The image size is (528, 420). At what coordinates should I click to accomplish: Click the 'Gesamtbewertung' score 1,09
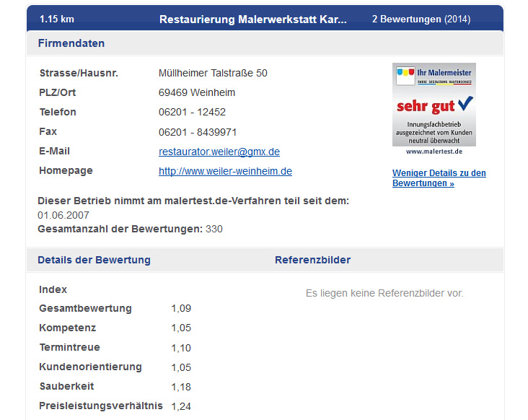point(181,309)
